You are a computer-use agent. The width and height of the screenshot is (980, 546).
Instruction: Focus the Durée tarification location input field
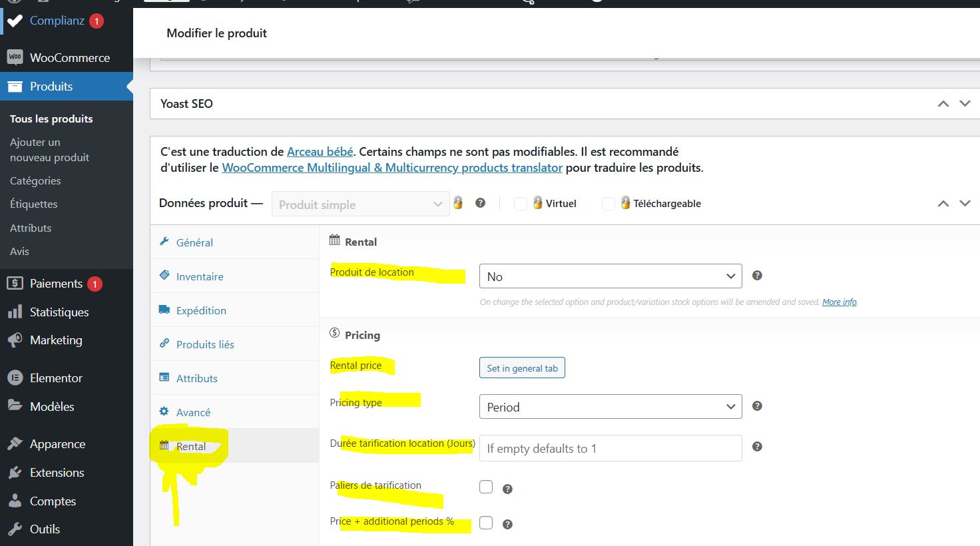611,448
